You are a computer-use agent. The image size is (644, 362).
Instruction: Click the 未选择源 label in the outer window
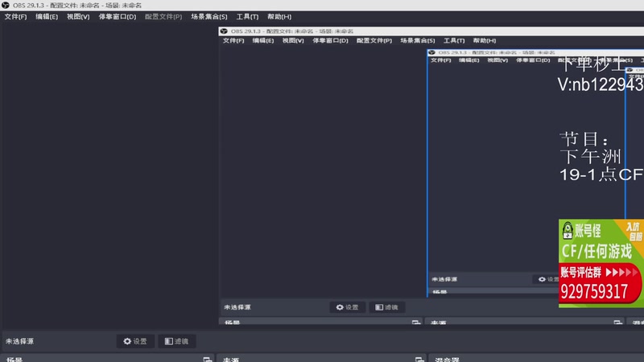[x=19, y=341]
